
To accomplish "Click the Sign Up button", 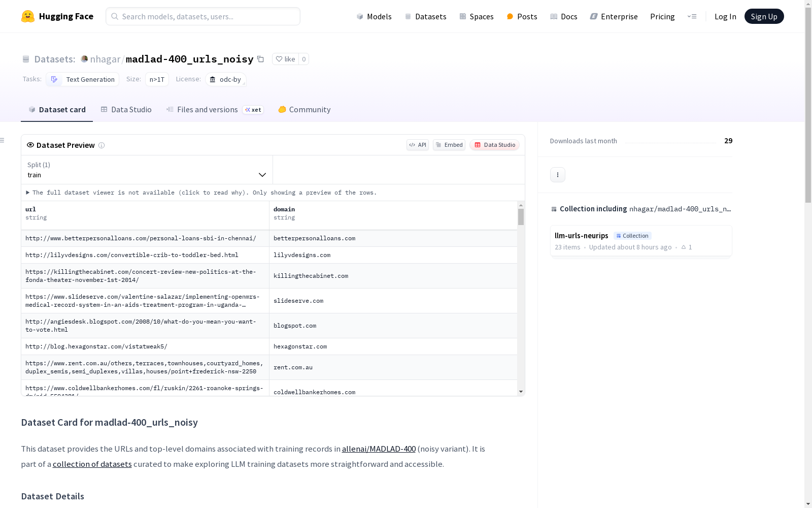I will [764, 16].
